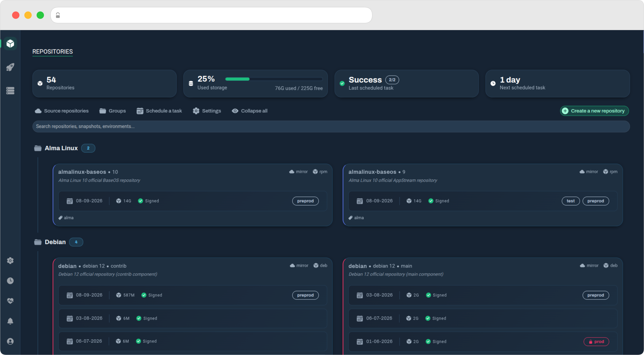
Task: Click preprod tag on almalinux-baseos 9
Action: [596, 201]
